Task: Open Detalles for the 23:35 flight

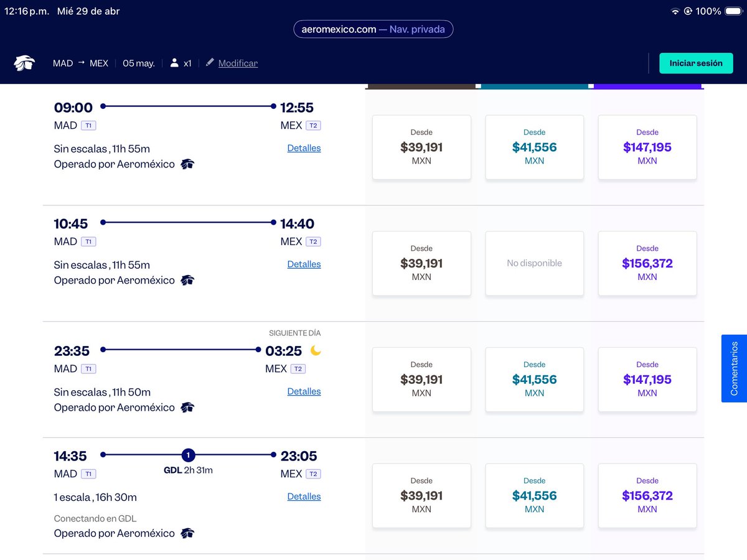Action: click(304, 391)
